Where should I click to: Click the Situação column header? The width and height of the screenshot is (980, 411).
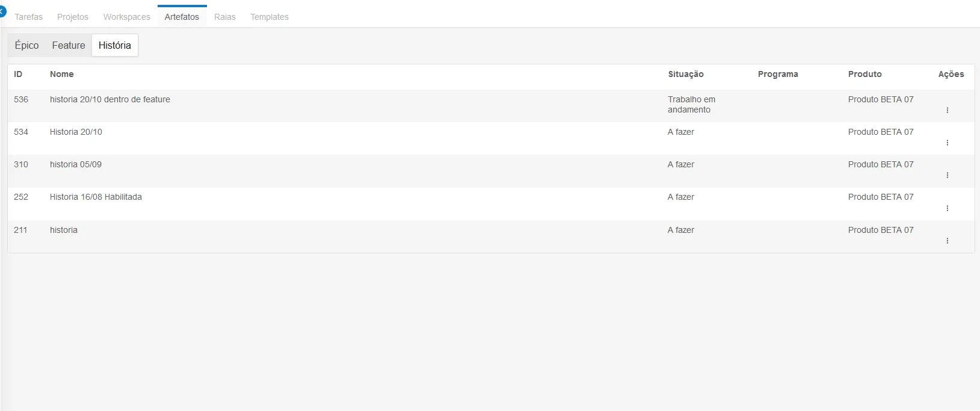686,74
